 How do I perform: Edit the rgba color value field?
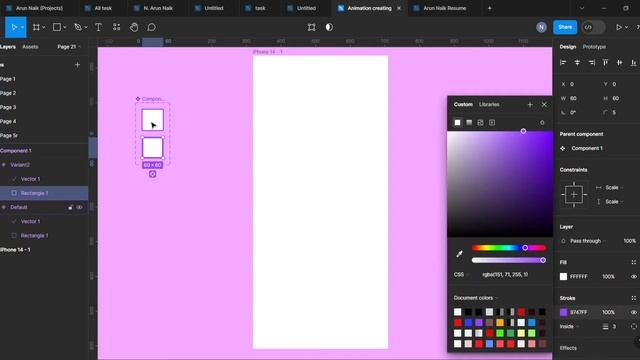(505, 275)
